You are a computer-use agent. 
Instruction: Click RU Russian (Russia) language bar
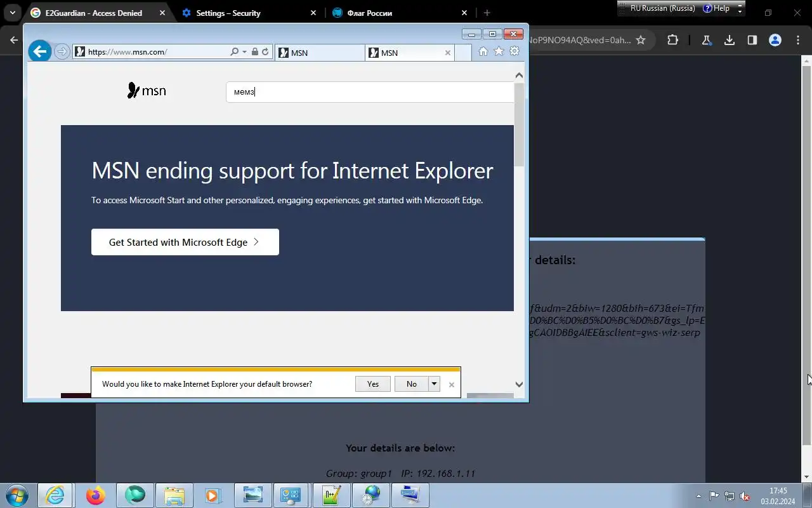point(662,8)
